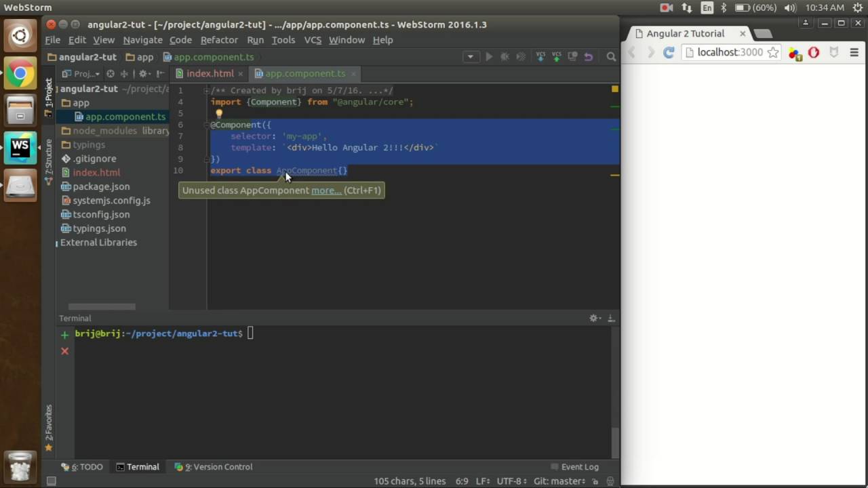Open the LF line separator dropdown
Image resolution: width=868 pixels, height=488 pixels.
coord(483,481)
